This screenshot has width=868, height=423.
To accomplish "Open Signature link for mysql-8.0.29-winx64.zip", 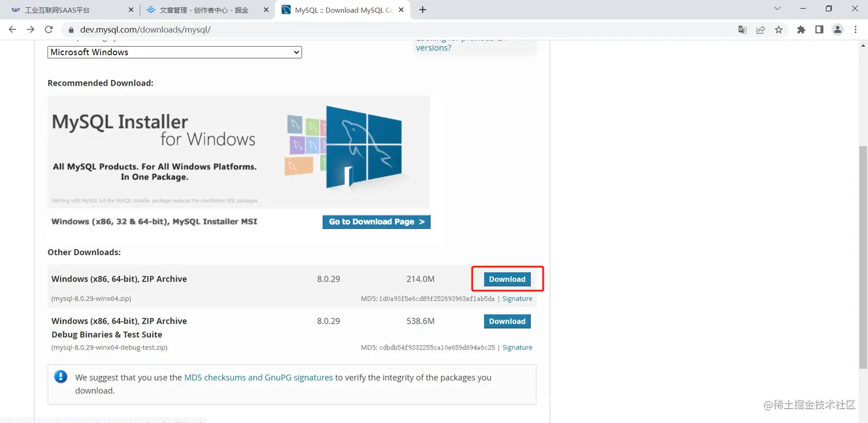I will [517, 299].
